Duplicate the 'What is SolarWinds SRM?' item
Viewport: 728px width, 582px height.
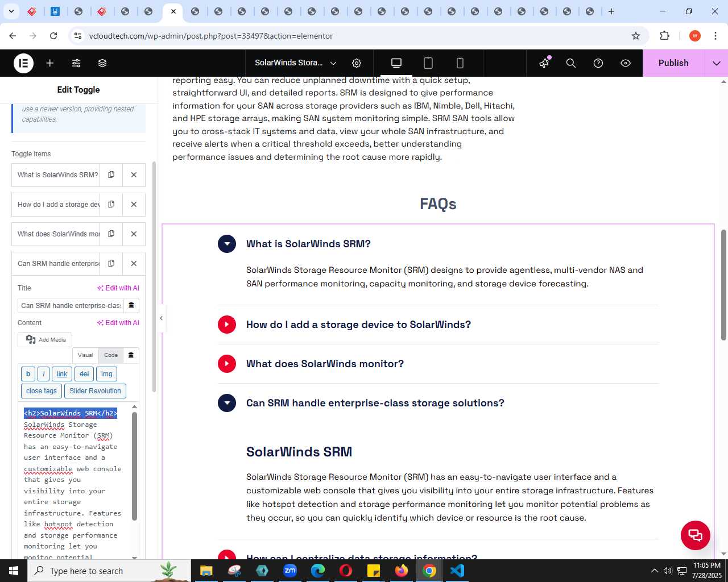pyautogui.click(x=111, y=175)
